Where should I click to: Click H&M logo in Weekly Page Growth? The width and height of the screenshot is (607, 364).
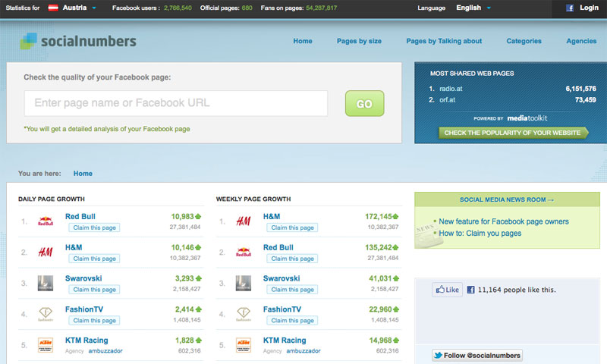click(x=244, y=221)
